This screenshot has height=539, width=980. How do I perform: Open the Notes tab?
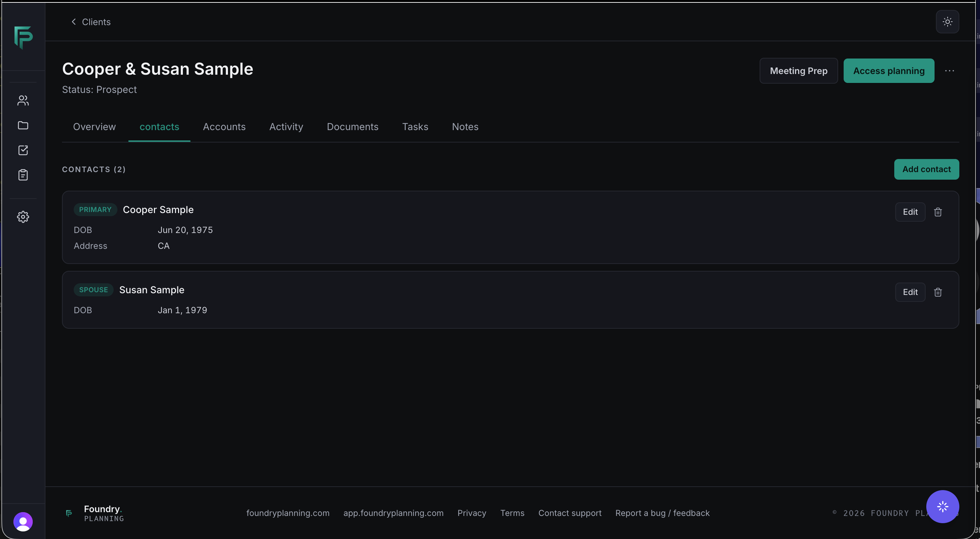(465, 127)
